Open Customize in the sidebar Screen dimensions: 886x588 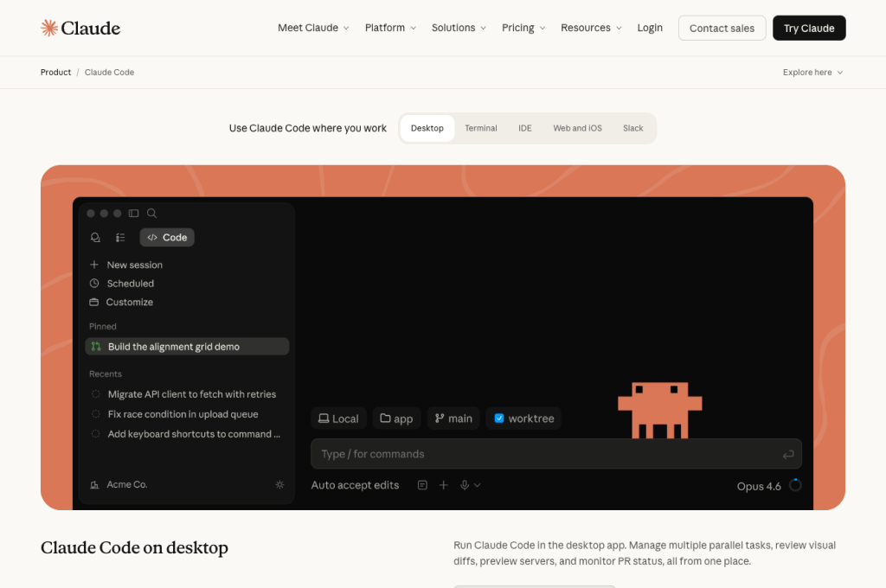click(x=130, y=302)
